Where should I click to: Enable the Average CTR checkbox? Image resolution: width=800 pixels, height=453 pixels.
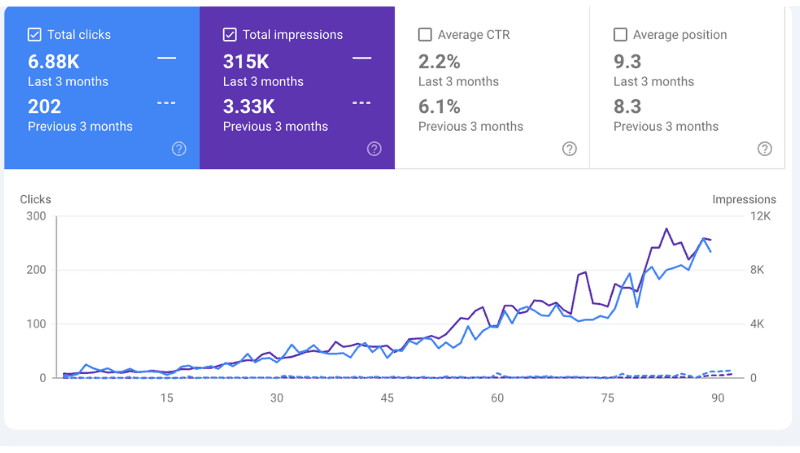point(424,35)
